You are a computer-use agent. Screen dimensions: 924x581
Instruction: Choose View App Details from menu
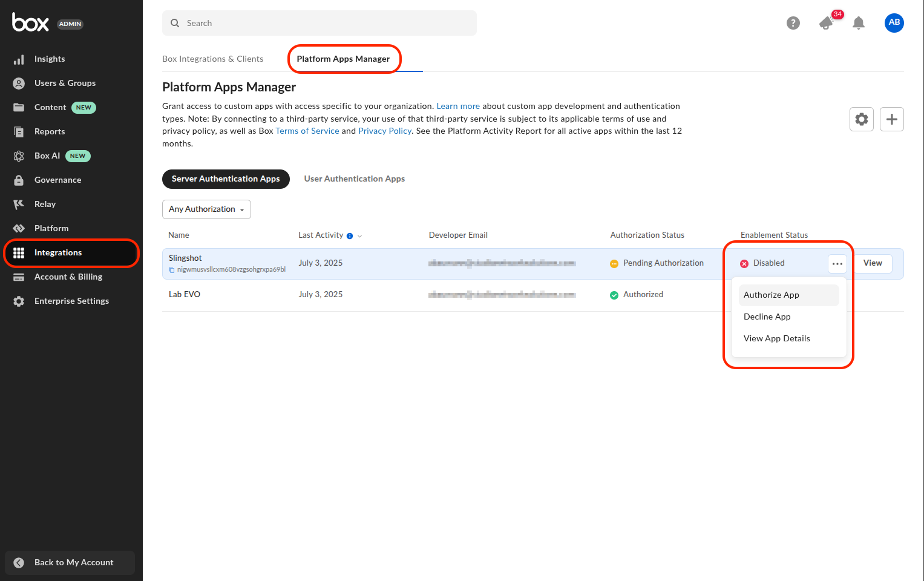[x=788, y=339]
